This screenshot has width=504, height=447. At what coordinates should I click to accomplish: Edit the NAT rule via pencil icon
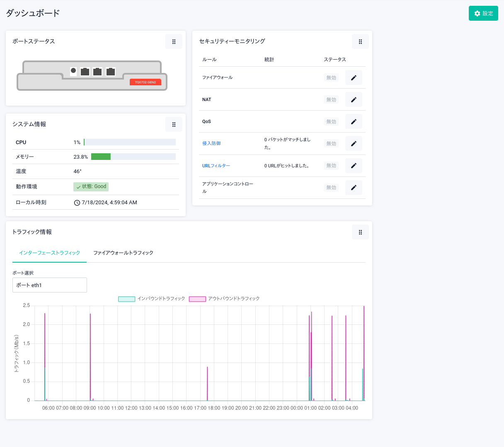click(354, 99)
